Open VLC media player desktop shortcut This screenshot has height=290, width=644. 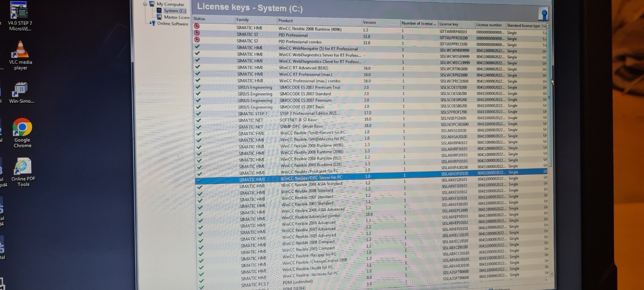21,56
